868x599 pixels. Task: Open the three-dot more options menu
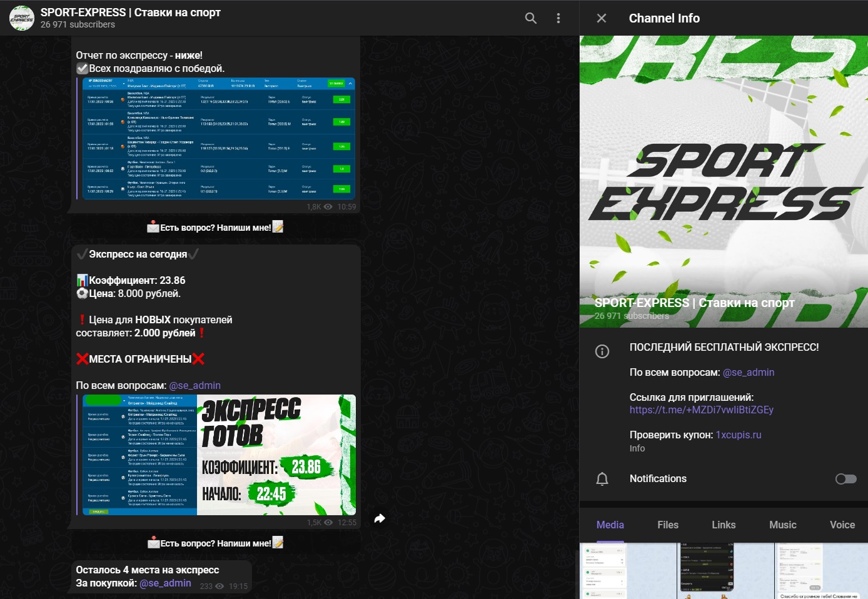point(558,18)
